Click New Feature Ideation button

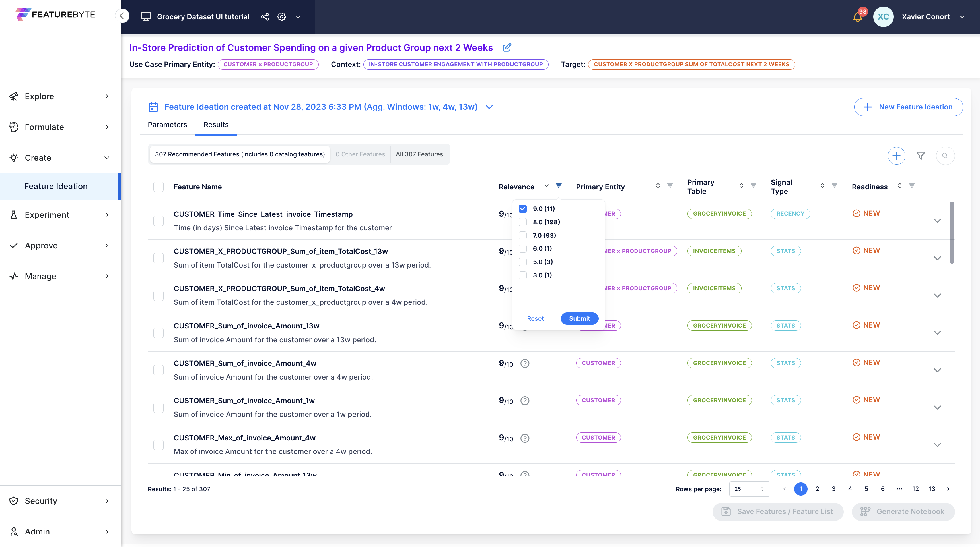click(908, 107)
